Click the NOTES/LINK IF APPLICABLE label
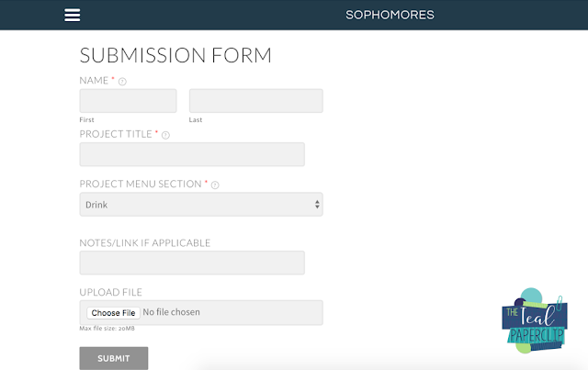The height and width of the screenshot is (370, 588). pos(145,242)
